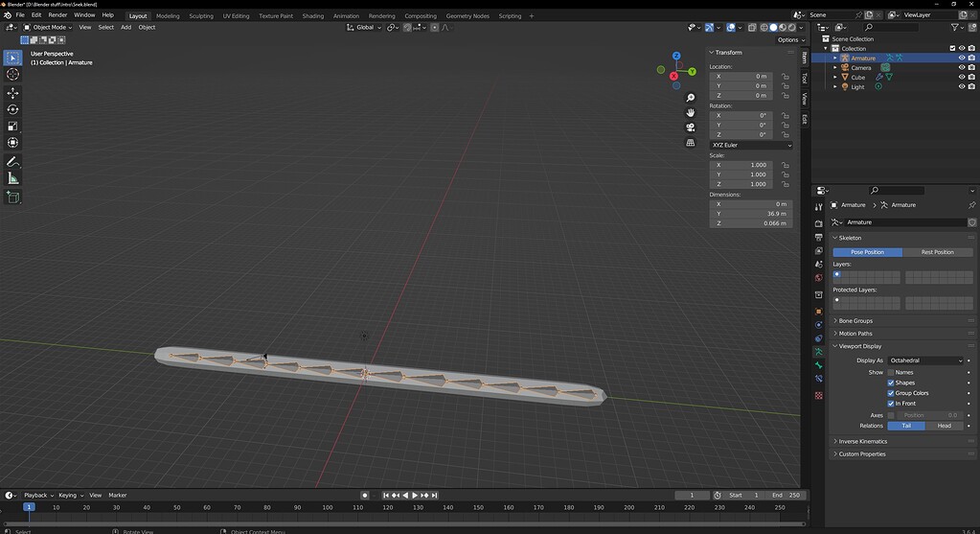This screenshot has height=534, width=980.
Task: Open the Render menu
Action: (x=57, y=15)
